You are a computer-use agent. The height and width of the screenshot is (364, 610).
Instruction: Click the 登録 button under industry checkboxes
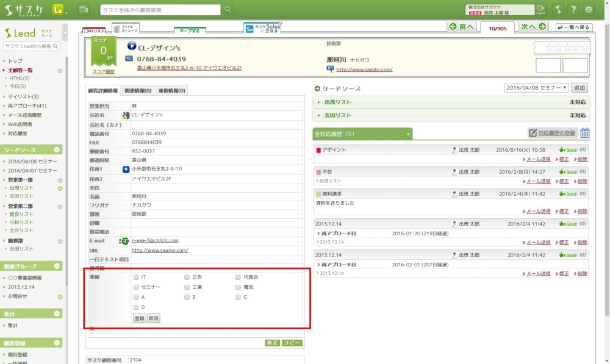pyautogui.click(x=140, y=318)
